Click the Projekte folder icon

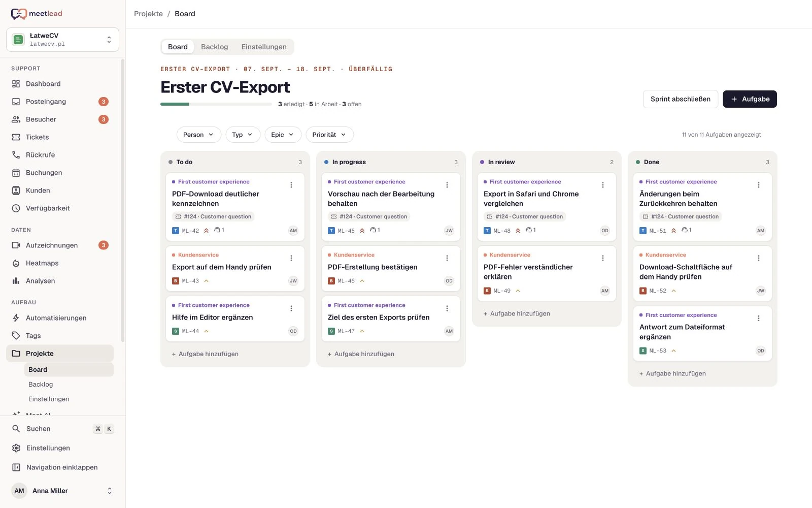(x=16, y=354)
